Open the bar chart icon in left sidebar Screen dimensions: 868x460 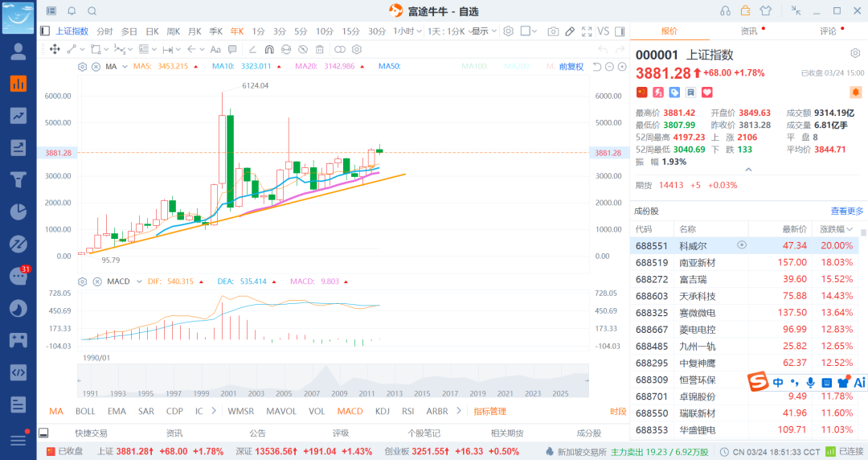(18, 84)
